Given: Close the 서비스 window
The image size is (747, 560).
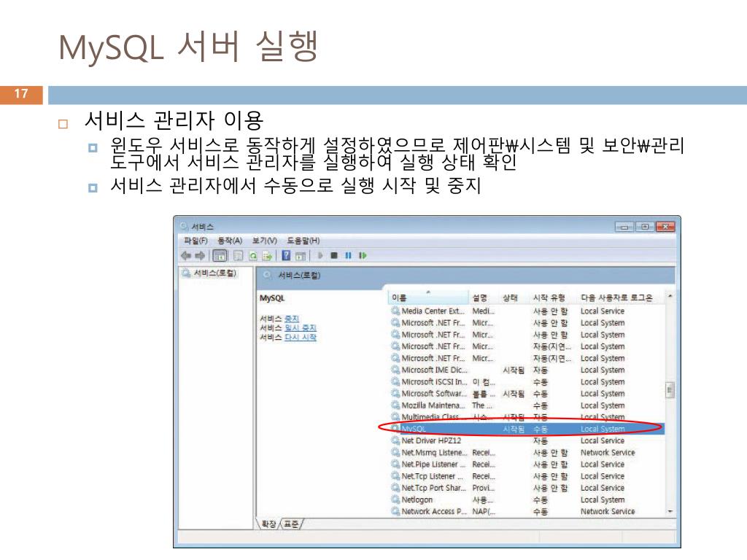Looking at the screenshot, I should [x=665, y=227].
